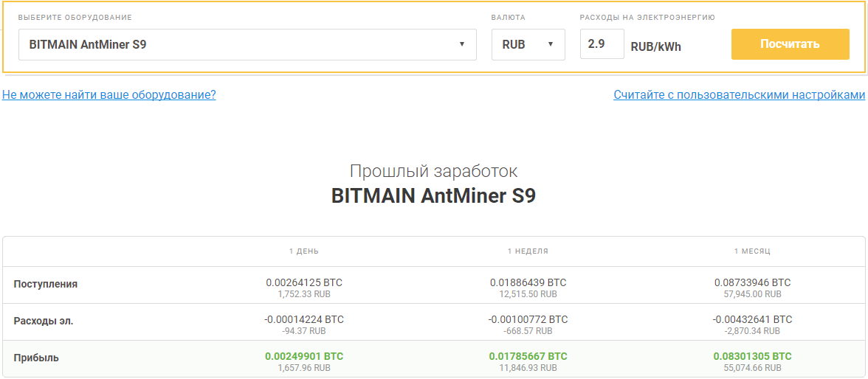Open the 'Не можете найти ваше оборудование?' link
Image resolution: width=868 pixels, height=379 pixels.
[109, 94]
